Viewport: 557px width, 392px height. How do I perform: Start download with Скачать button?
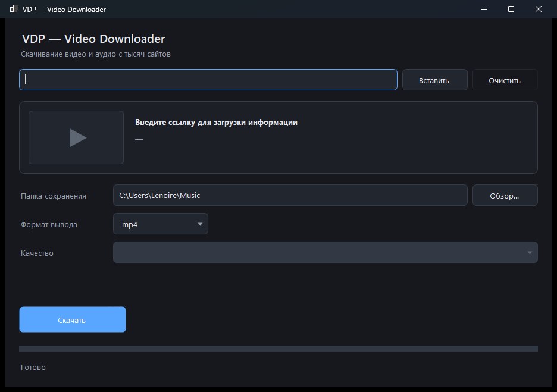(x=73, y=319)
